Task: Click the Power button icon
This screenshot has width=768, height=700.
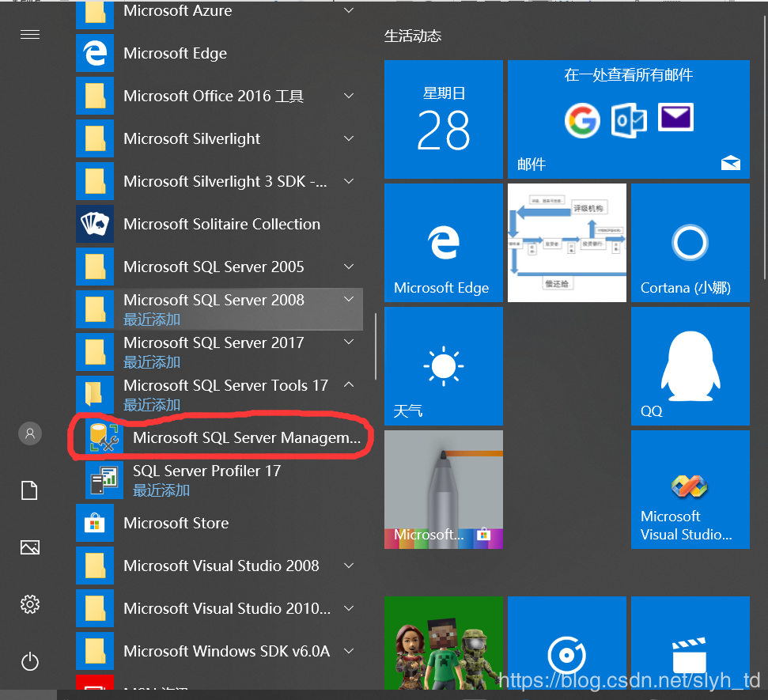Action: click(x=30, y=661)
